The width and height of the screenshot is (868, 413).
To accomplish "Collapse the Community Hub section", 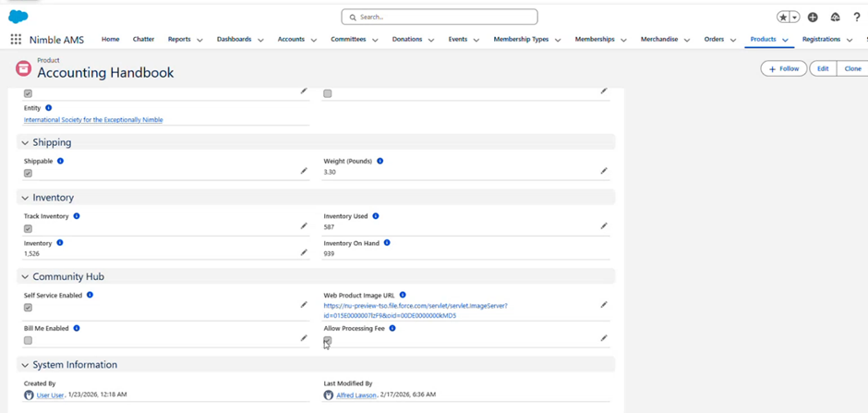I will click(25, 277).
